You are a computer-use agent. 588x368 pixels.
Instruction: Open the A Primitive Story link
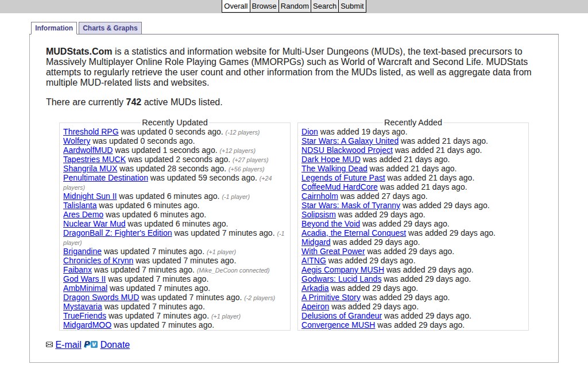pyautogui.click(x=331, y=297)
